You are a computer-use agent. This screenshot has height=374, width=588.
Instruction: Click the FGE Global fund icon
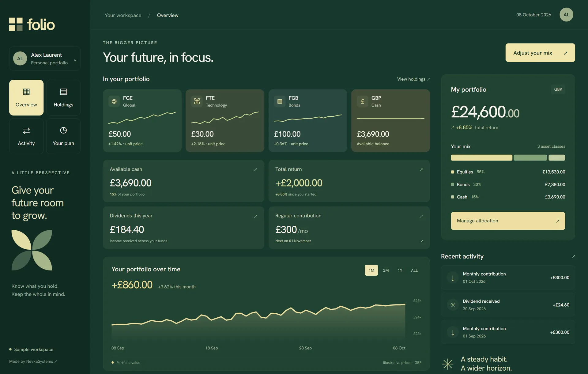[x=114, y=101]
